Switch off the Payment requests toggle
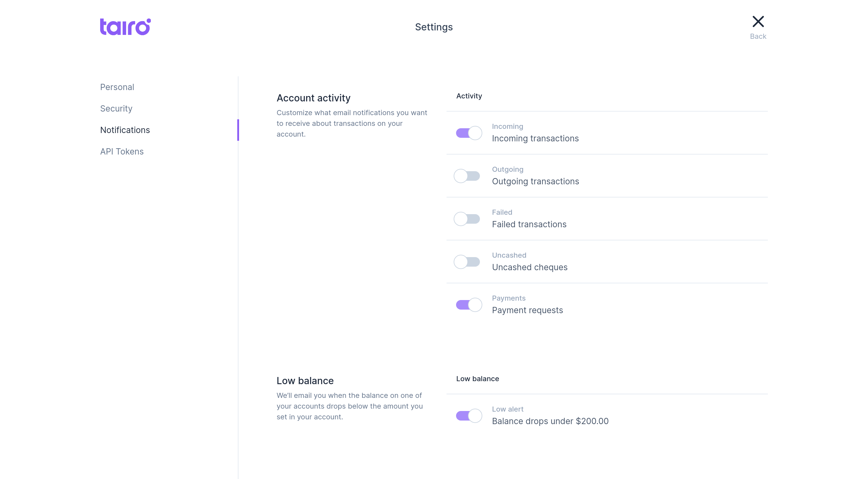 (468, 305)
